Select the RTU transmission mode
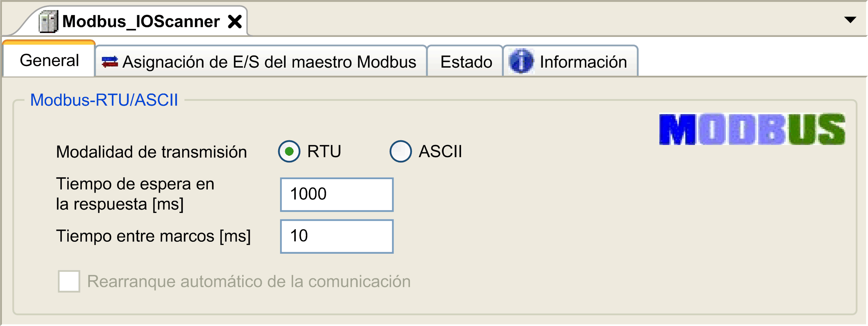Viewport: 868px width, 326px height. [x=289, y=151]
